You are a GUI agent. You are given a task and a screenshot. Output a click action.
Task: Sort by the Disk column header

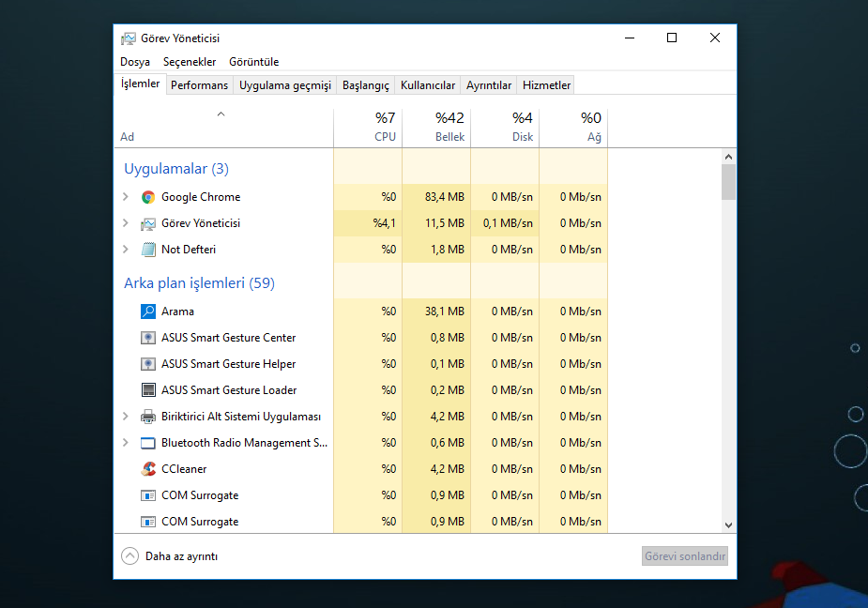(x=505, y=128)
